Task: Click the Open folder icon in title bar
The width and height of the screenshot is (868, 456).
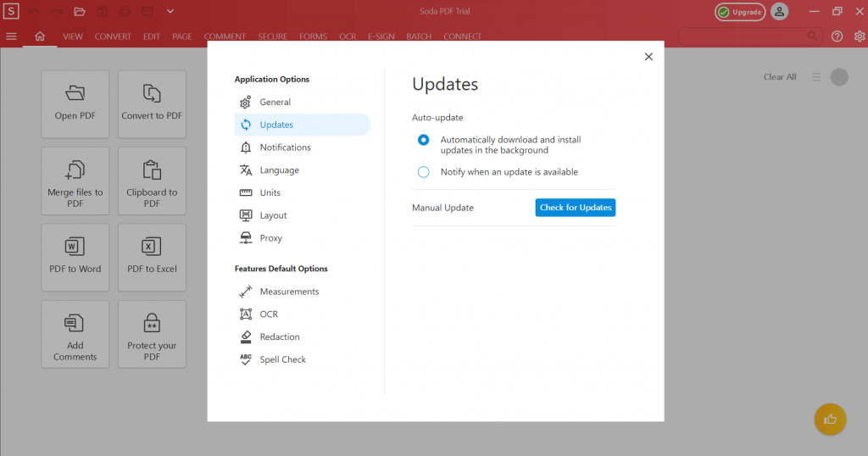Action: click(80, 11)
